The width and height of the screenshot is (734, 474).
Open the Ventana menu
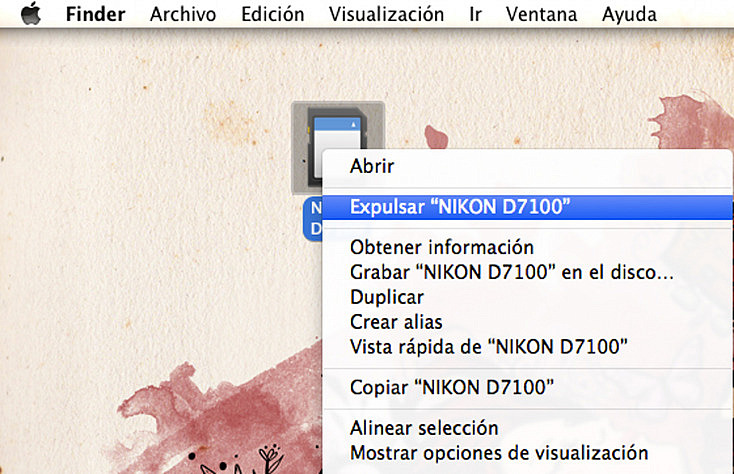coord(542,14)
